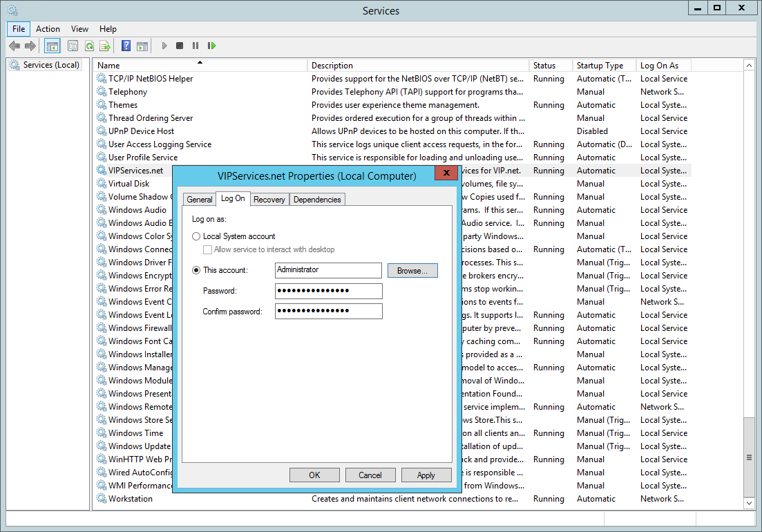The width and height of the screenshot is (762, 532).
Task: Click the scrollbar down arrow in services list
Action: pos(749,504)
